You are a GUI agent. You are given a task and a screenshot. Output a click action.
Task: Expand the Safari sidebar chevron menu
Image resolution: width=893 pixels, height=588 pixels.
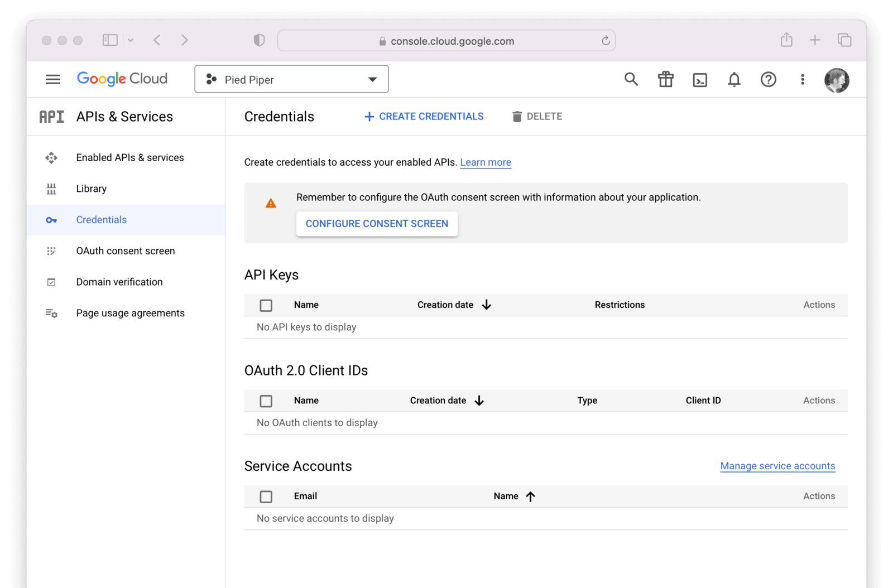tap(131, 40)
